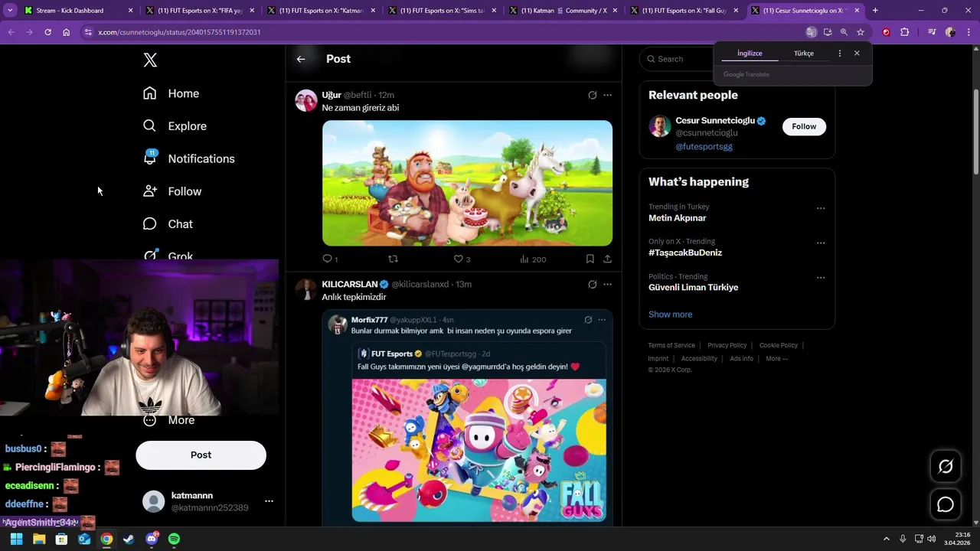Viewport: 980px width, 551px height.
Task: Switch to the Katman Community browser tab
Action: [x=563, y=11]
